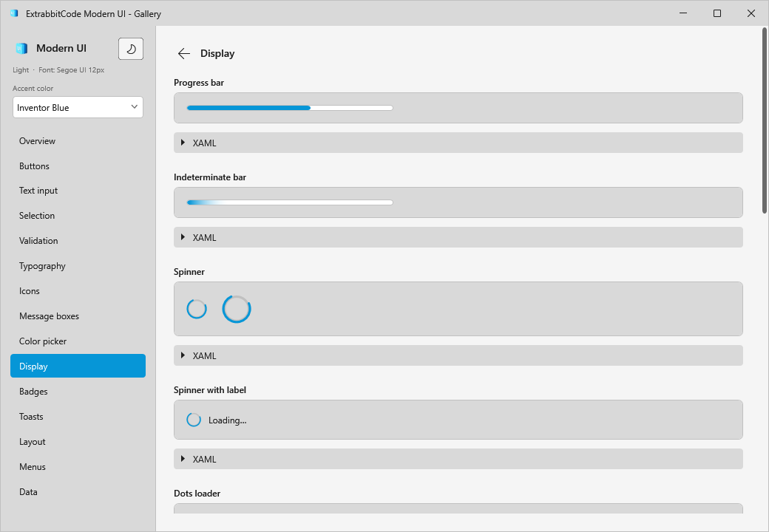Click the Dots loader heading

(x=197, y=494)
